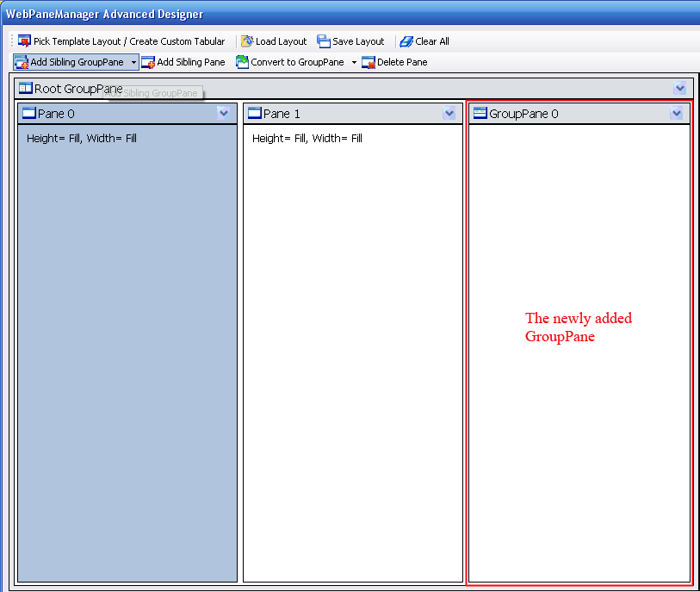
Task: Expand the Pane 0 chevron menu
Action: tap(224, 114)
